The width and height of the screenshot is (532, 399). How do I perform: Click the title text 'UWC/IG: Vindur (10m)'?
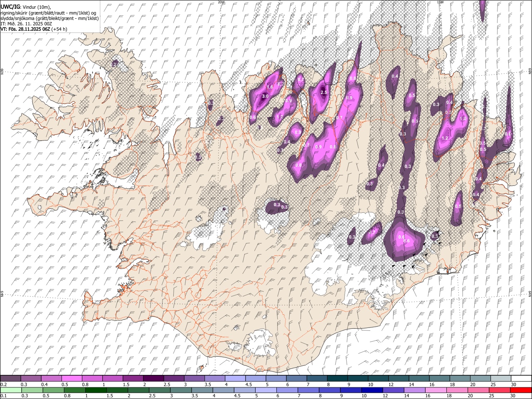pos(26,7)
